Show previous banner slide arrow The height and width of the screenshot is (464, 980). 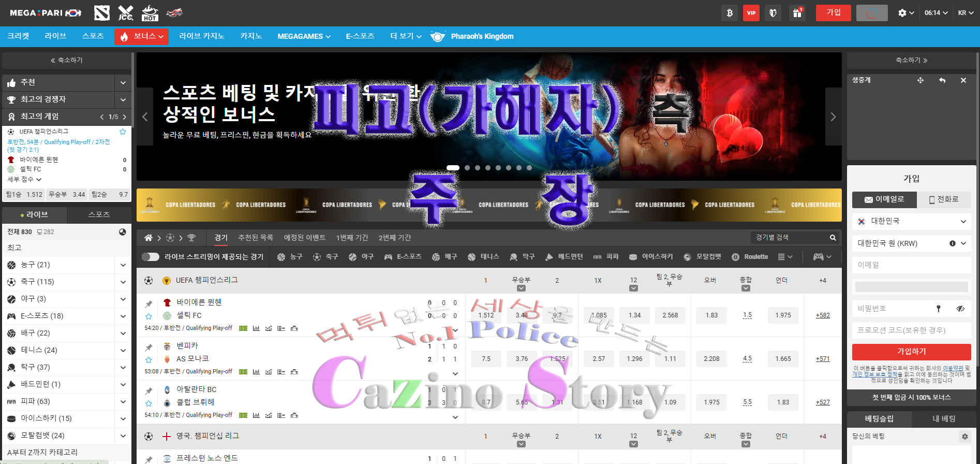click(x=145, y=117)
